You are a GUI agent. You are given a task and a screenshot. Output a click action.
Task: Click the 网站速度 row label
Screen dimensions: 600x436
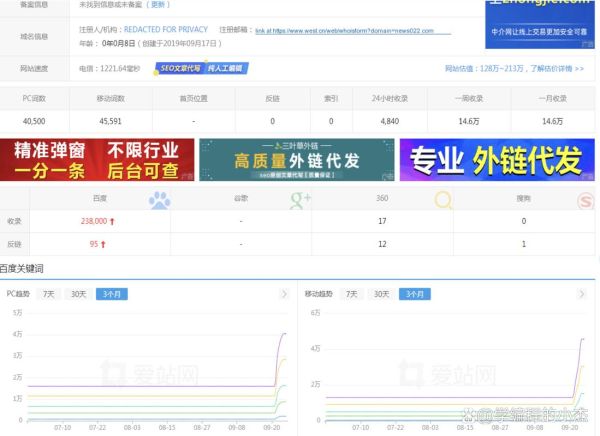coord(34,69)
